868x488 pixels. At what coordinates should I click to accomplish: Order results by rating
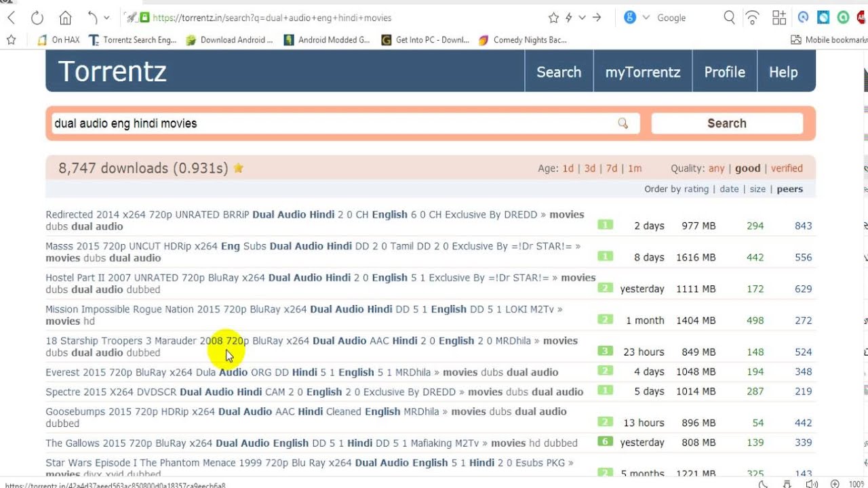click(x=696, y=189)
